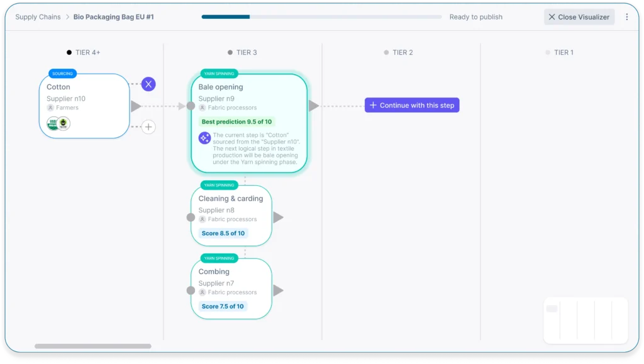The image size is (644, 364).
Task: Select the Cleaning & carding card title
Action: (x=230, y=198)
